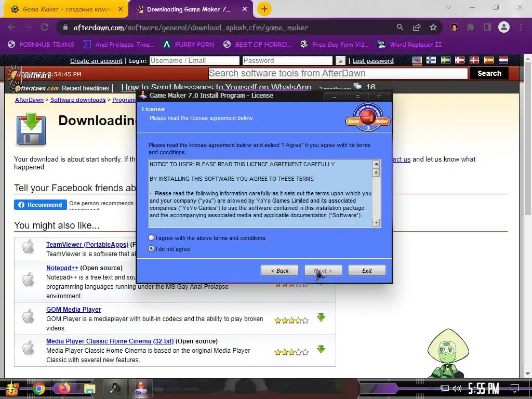
Task: Click the Back button in installer
Action: (280, 270)
